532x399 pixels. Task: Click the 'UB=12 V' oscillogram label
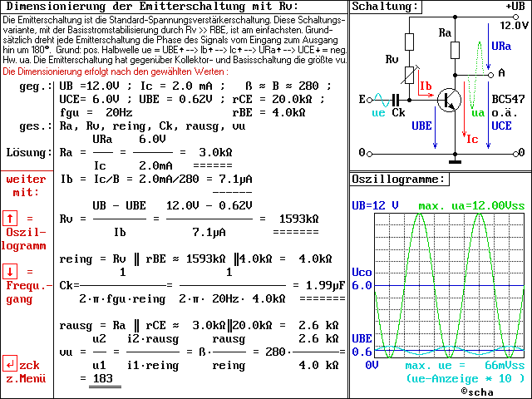tap(375, 205)
